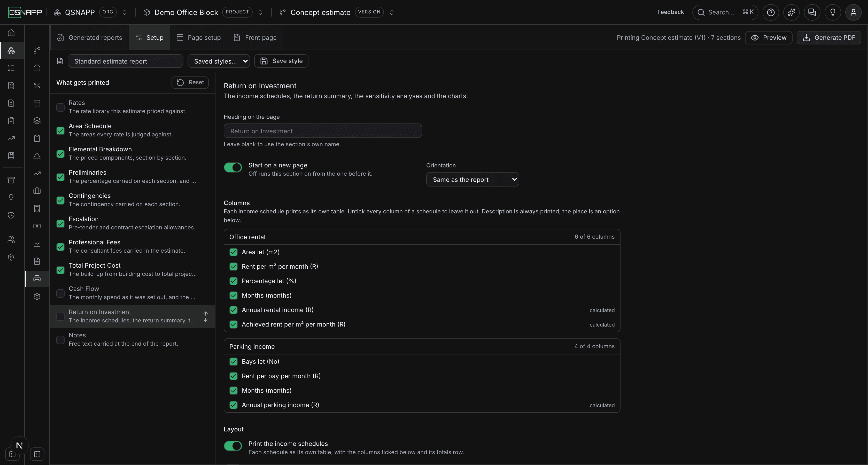This screenshot has width=868, height=465.
Task: Toggle Print the income schedules switch
Action: click(x=233, y=446)
